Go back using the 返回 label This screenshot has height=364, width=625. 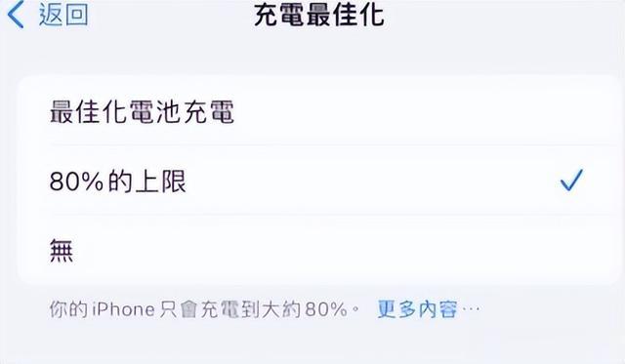point(63,15)
